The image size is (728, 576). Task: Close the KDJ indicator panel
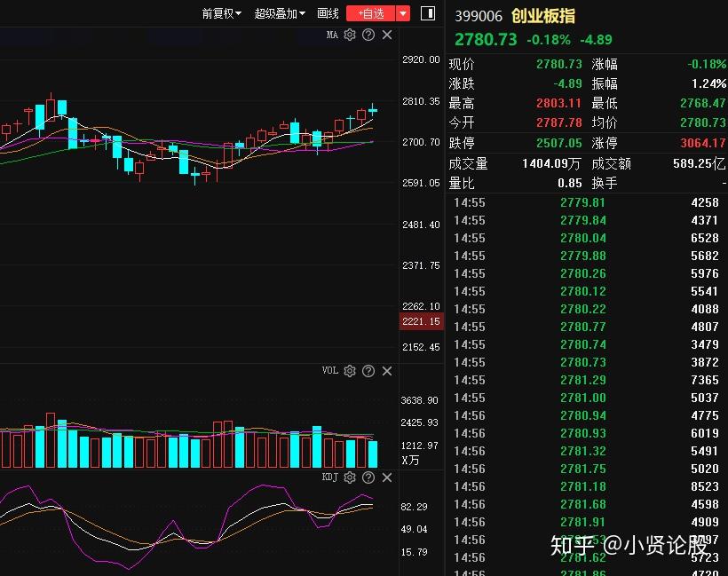click(x=386, y=477)
